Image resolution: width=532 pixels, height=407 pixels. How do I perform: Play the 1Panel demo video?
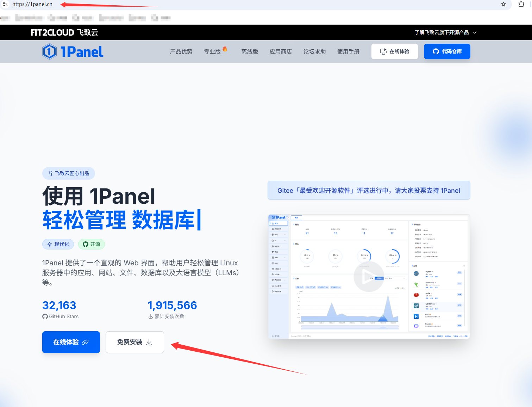[369, 277]
